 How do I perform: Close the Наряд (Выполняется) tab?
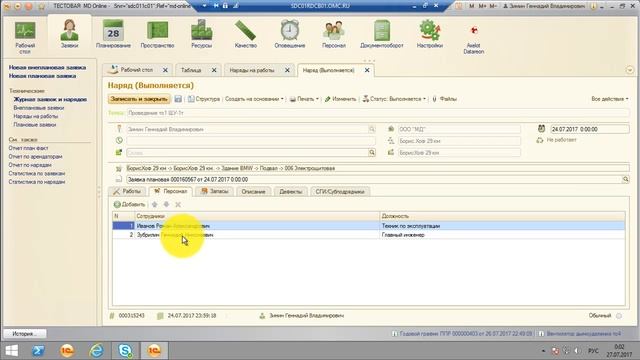click(x=367, y=70)
